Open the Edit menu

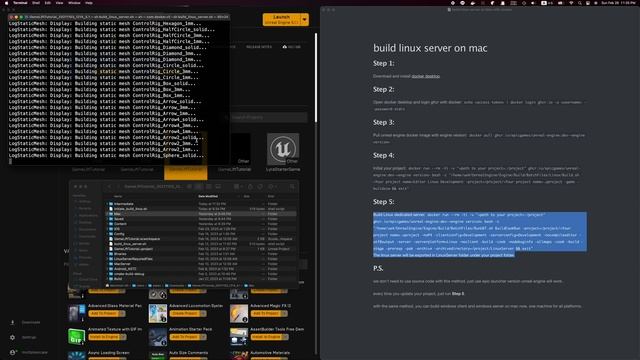(x=48, y=3)
